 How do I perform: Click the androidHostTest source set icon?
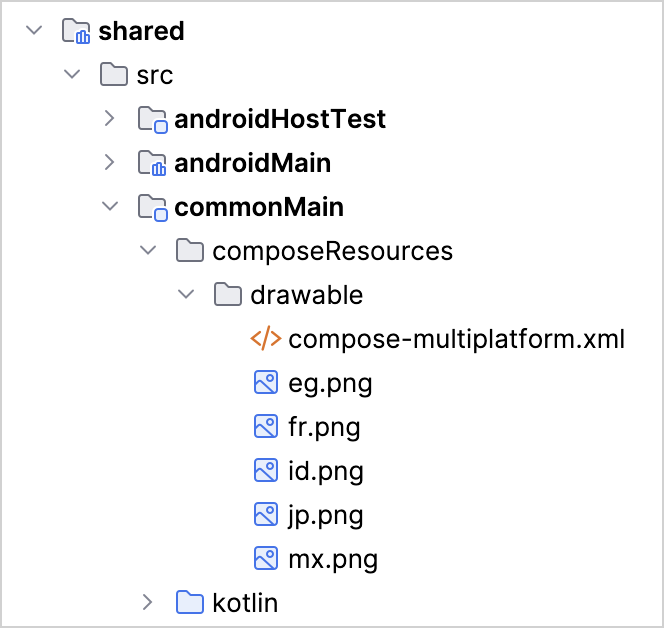point(152,119)
